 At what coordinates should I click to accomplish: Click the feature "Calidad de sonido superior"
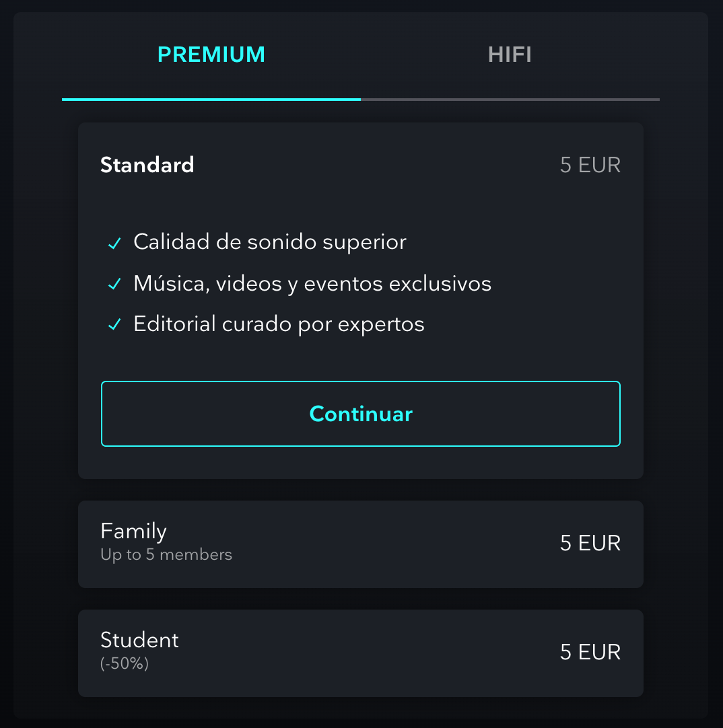270,243
